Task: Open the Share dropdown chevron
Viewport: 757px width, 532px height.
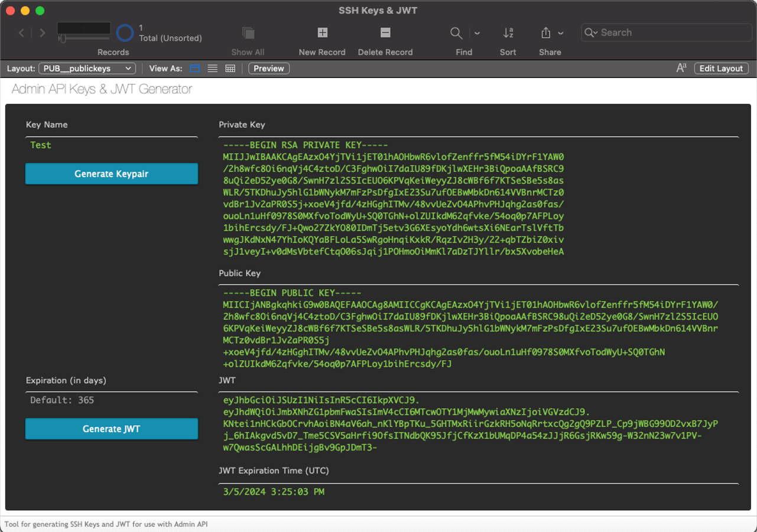Action: coord(561,34)
